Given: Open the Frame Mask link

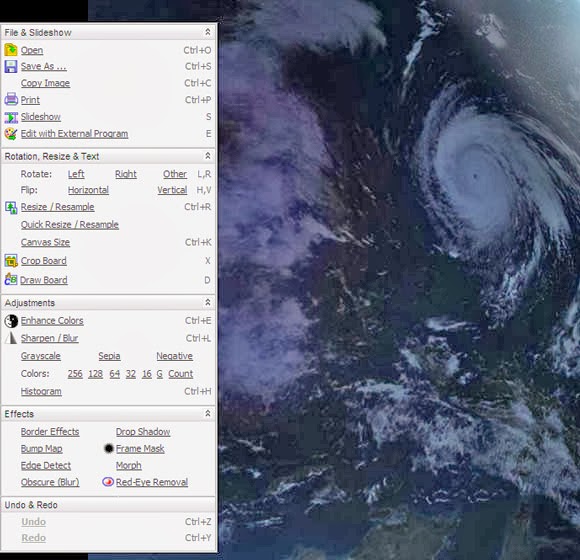Looking at the screenshot, I should [x=140, y=449].
